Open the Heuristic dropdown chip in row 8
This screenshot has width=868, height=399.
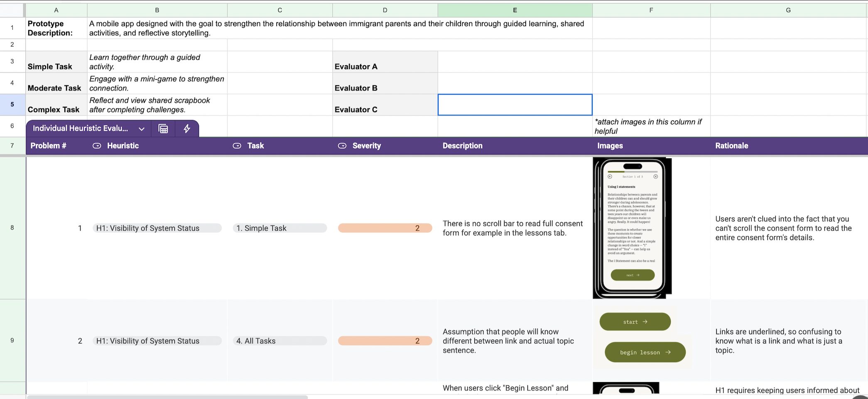click(x=157, y=228)
